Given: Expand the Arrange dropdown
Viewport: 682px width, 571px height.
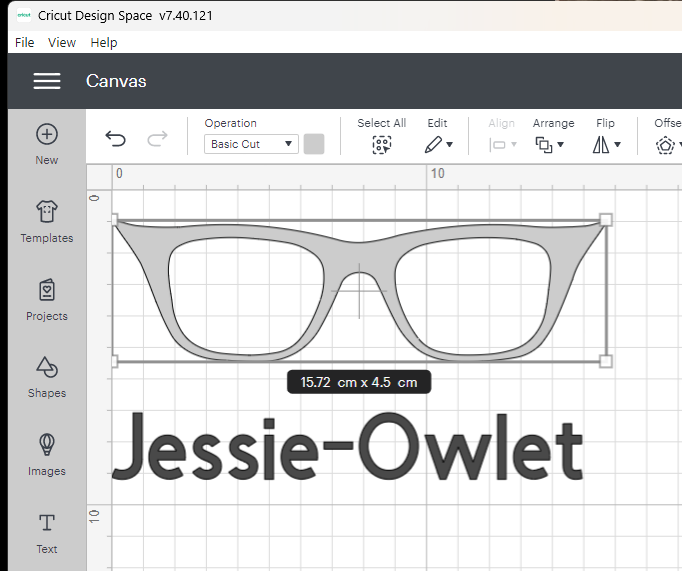Looking at the screenshot, I should (x=549, y=145).
